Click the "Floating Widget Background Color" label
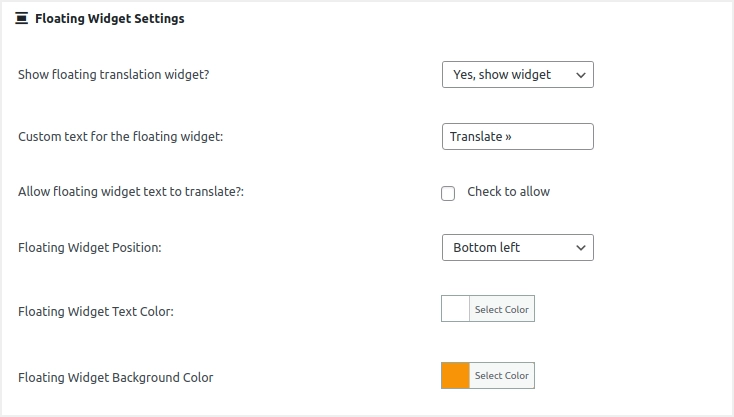The image size is (734, 417). (116, 378)
